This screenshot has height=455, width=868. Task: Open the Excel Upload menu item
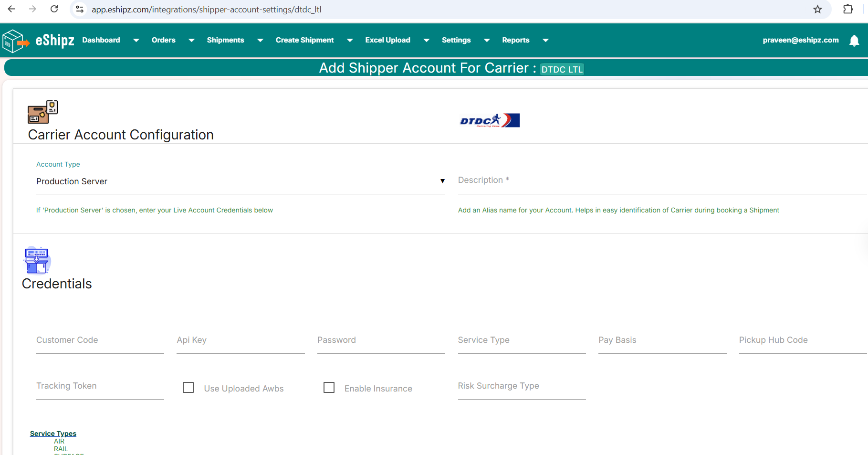(388, 40)
